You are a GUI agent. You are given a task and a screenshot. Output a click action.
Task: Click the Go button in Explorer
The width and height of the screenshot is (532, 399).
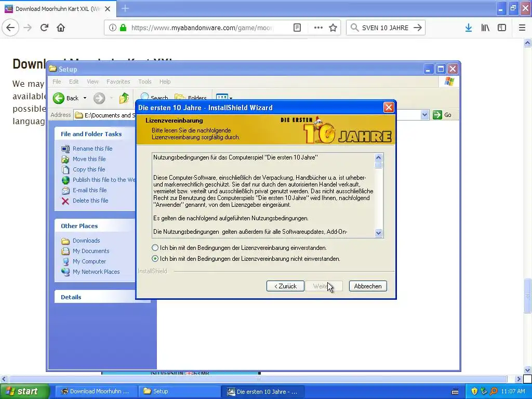pyautogui.click(x=442, y=115)
